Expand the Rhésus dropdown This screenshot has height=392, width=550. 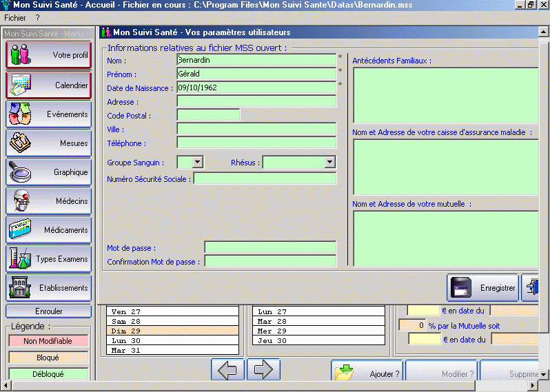pyautogui.click(x=329, y=162)
